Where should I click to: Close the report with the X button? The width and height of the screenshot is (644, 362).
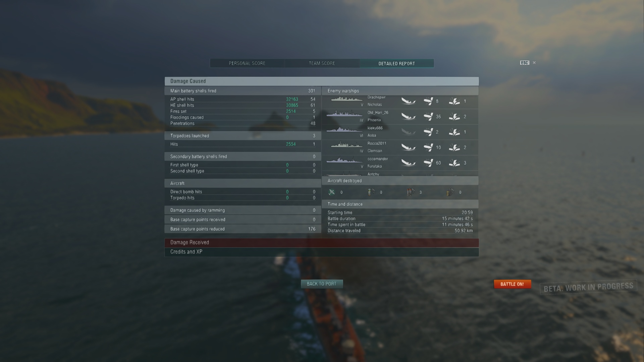click(534, 63)
